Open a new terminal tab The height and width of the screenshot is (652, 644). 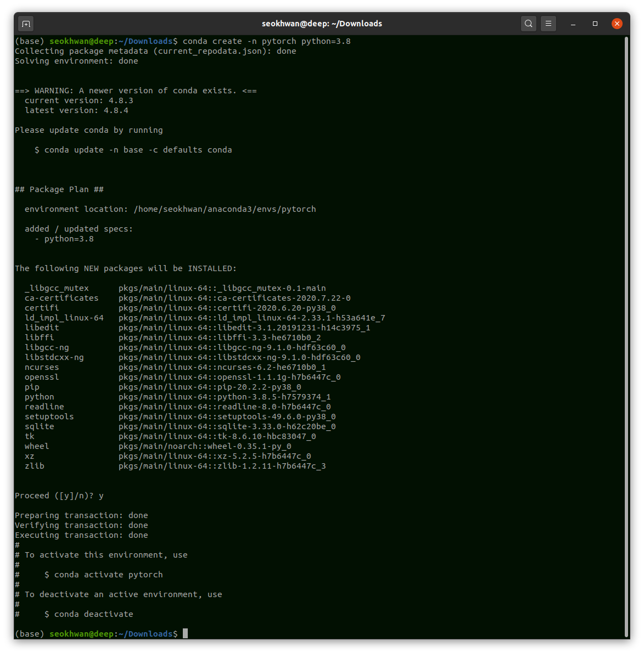click(26, 24)
